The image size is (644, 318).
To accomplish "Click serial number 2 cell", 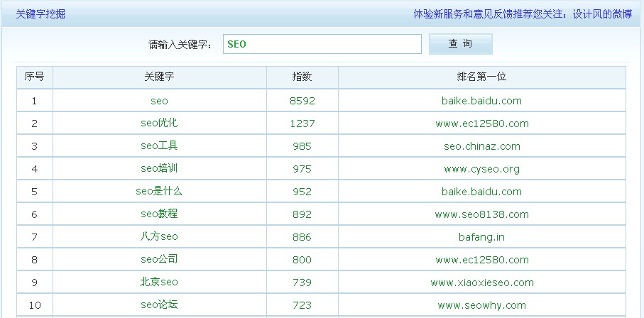I will coord(35,124).
